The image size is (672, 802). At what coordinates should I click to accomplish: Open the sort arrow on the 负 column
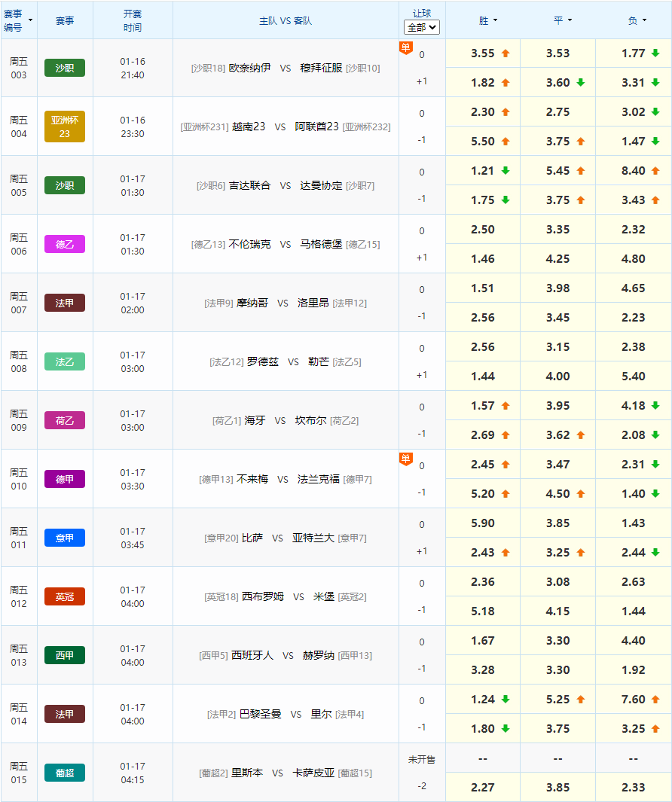(x=646, y=20)
